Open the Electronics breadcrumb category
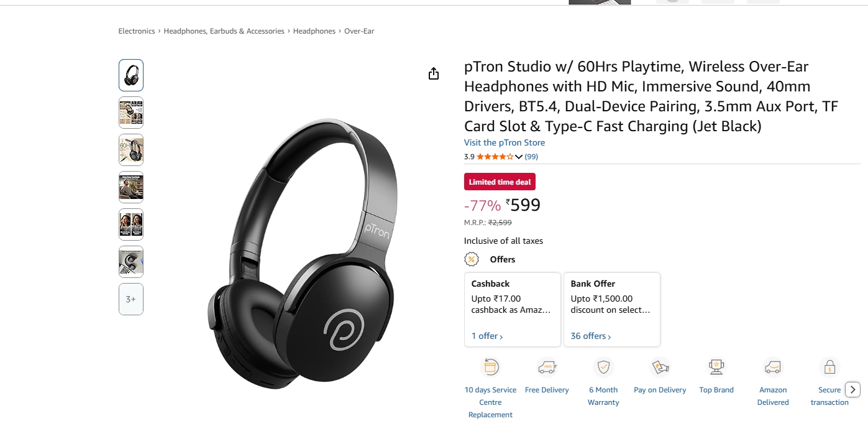Viewport: 868px width, 421px height. pyautogui.click(x=137, y=31)
